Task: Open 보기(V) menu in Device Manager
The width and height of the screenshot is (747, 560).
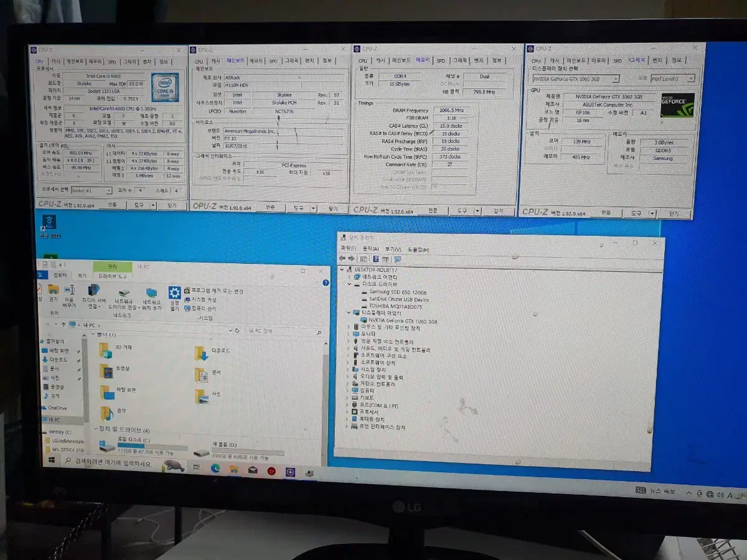Action: pyautogui.click(x=393, y=250)
